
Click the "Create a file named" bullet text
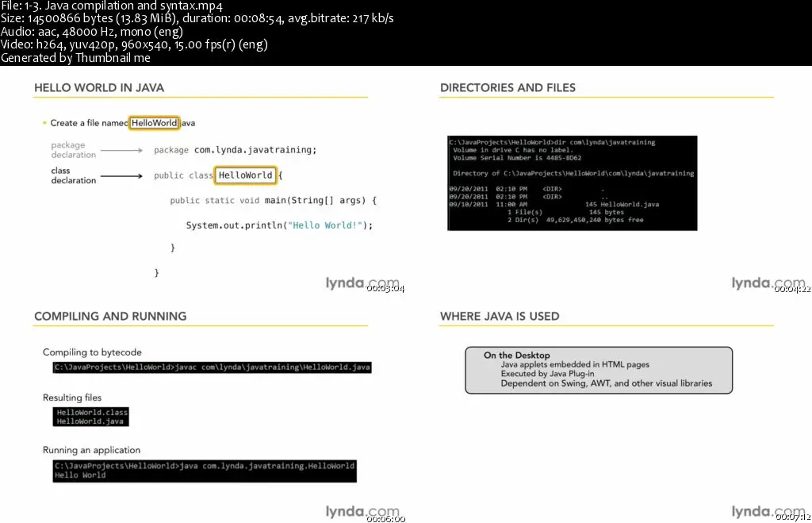[x=89, y=123]
